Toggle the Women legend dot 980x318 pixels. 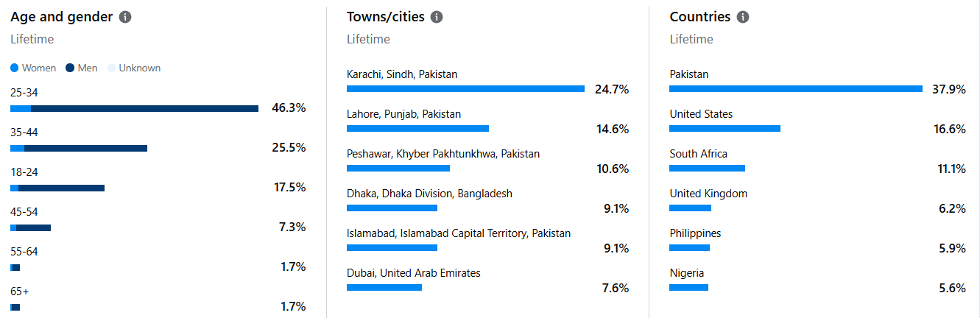pyautogui.click(x=15, y=68)
